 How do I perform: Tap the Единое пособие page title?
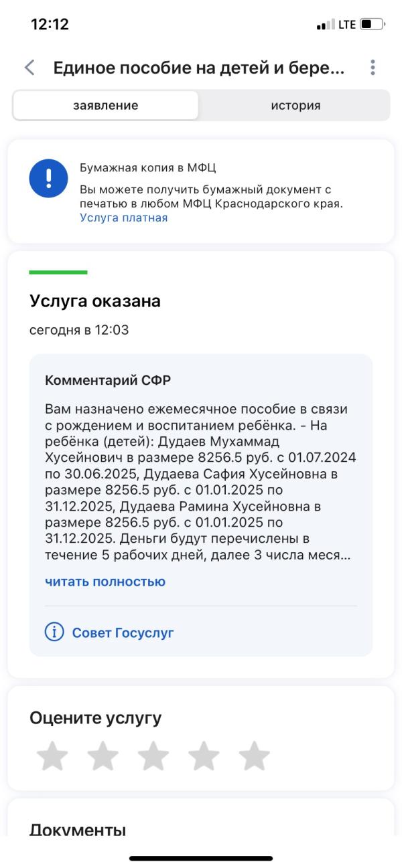coord(198,68)
